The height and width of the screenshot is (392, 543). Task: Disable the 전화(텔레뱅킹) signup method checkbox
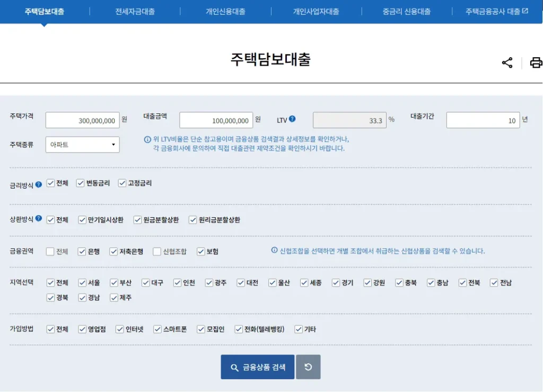point(239,329)
